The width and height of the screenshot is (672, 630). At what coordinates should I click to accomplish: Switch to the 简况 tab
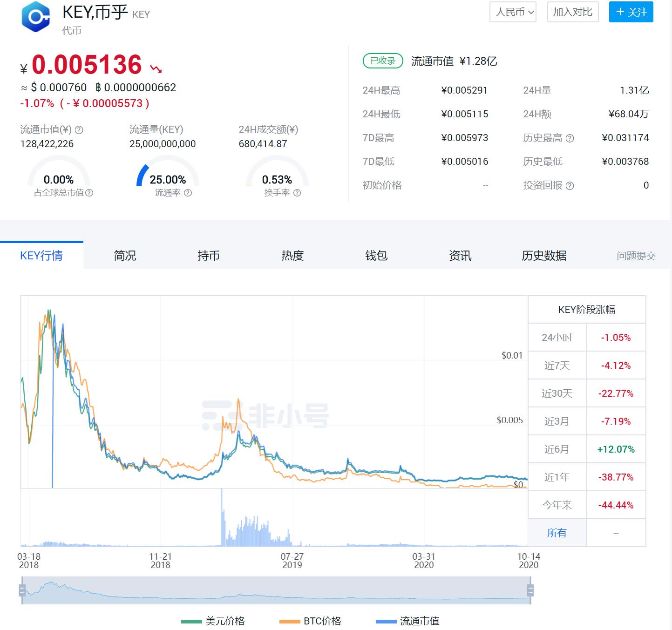[125, 255]
